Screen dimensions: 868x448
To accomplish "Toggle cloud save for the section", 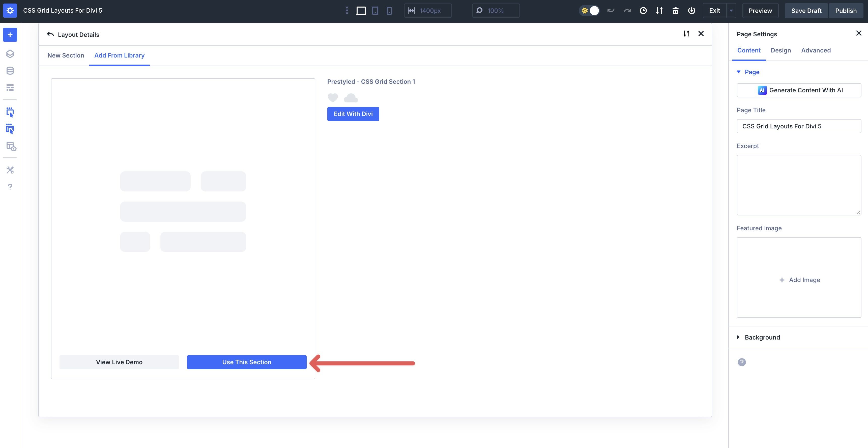I will pyautogui.click(x=351, y=98).
